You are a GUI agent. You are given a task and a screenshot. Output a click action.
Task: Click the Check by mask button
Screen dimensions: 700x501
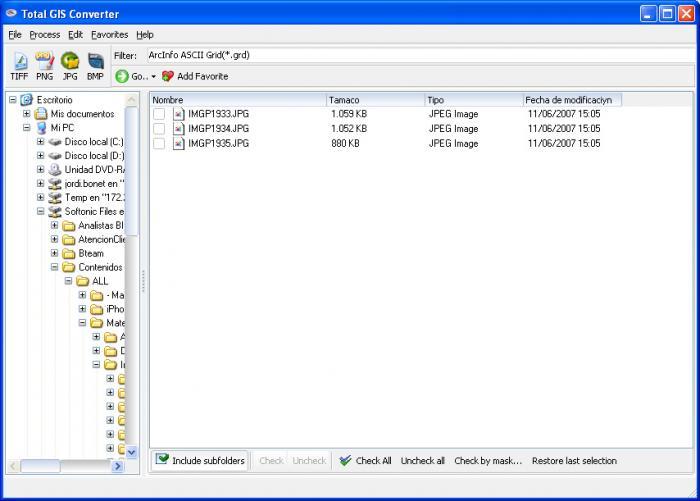tap(488, 461)
